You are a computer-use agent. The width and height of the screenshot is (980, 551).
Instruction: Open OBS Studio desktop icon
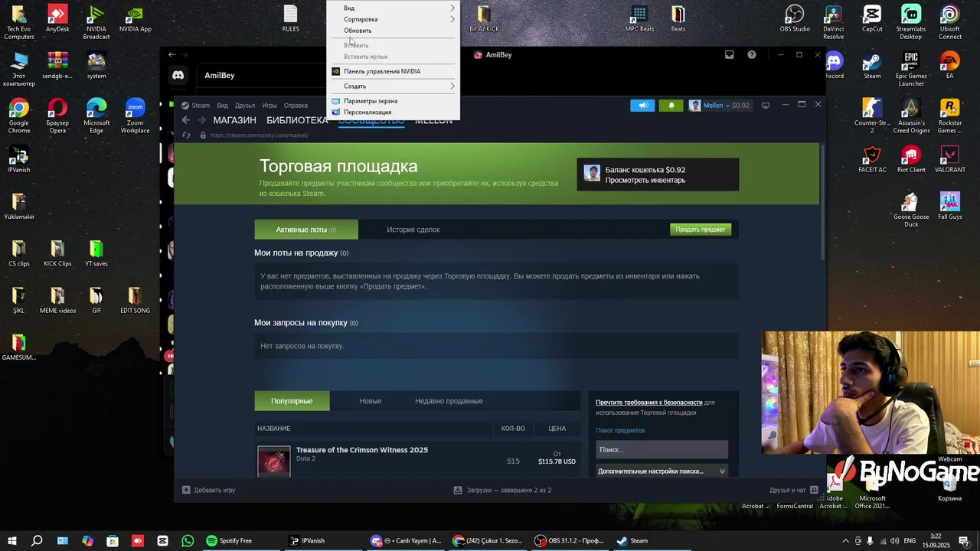tap(795, 18)
